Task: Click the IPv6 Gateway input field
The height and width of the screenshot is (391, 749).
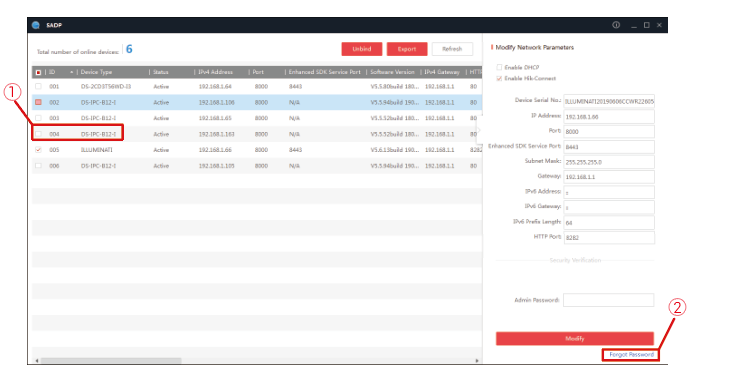Action: [x=609, y=207]
